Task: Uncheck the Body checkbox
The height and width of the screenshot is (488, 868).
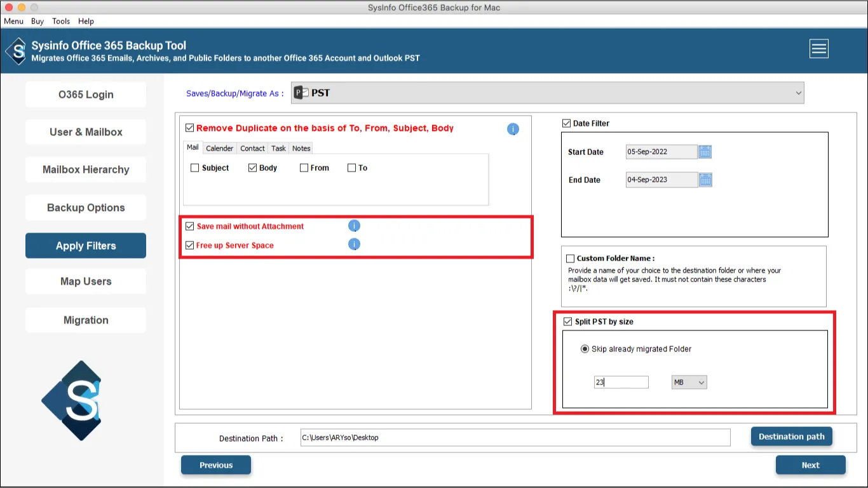Action: 252,168
